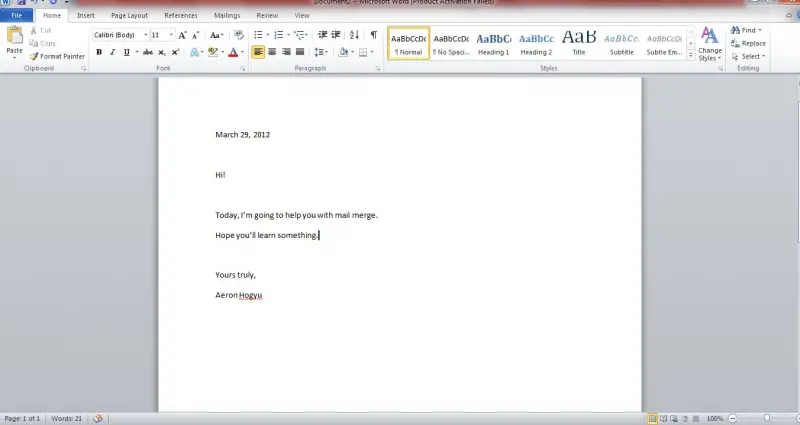Open Text Effects glowing A icon
This screenshot has width=800, height=425.
coord(194,52)
